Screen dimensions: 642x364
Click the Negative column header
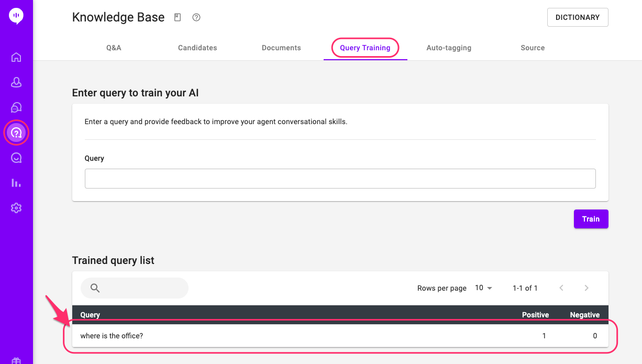pyautogui.click(x=585, y=315)
